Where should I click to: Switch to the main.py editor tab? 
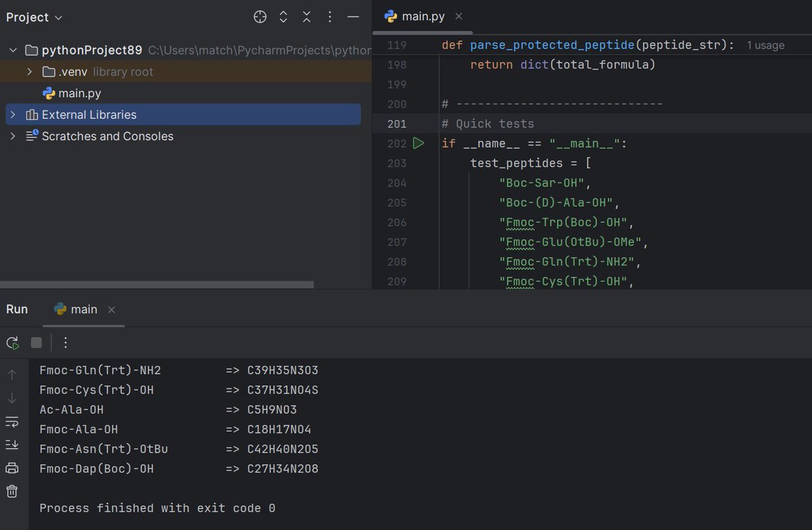click(x=423, y=16)
